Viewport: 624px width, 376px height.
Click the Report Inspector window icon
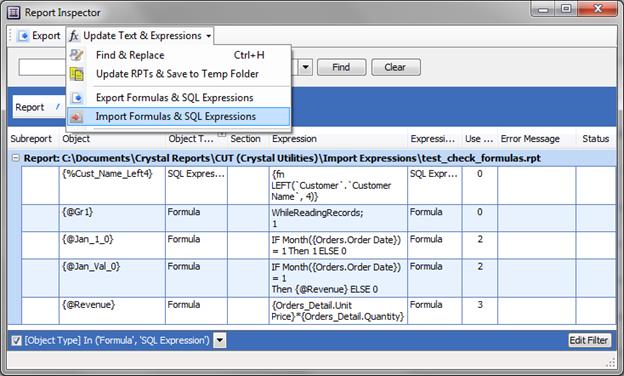14,13
